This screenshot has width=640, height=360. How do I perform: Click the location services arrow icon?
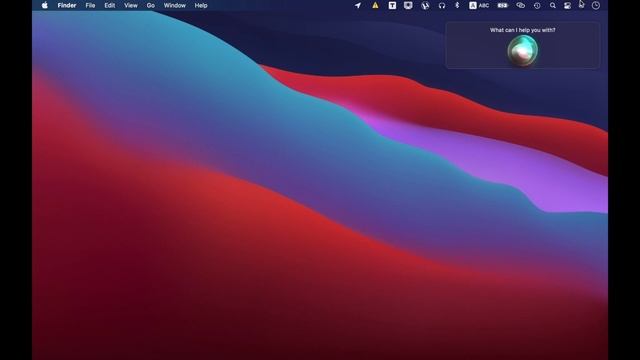pyautogui.click(x=358, y=5)
